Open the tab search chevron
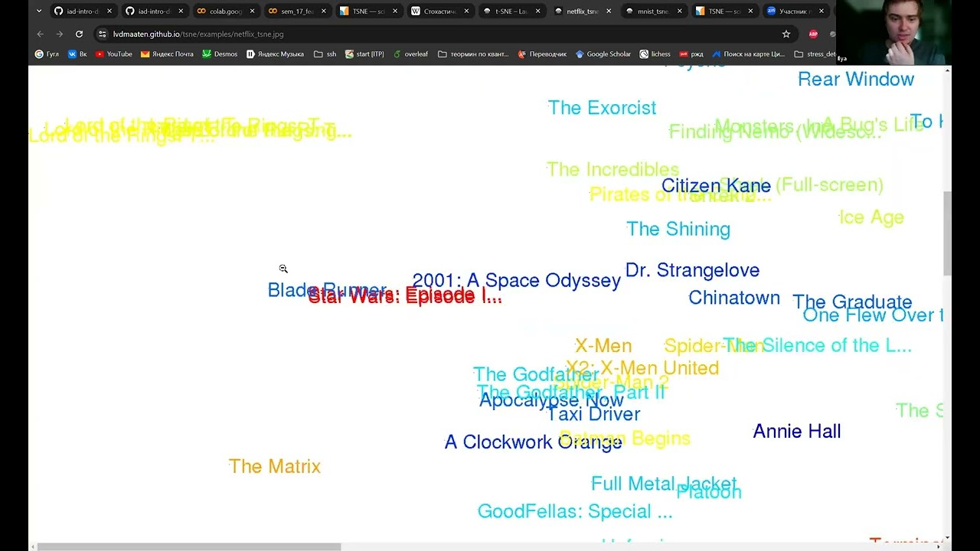 [39, 11]
